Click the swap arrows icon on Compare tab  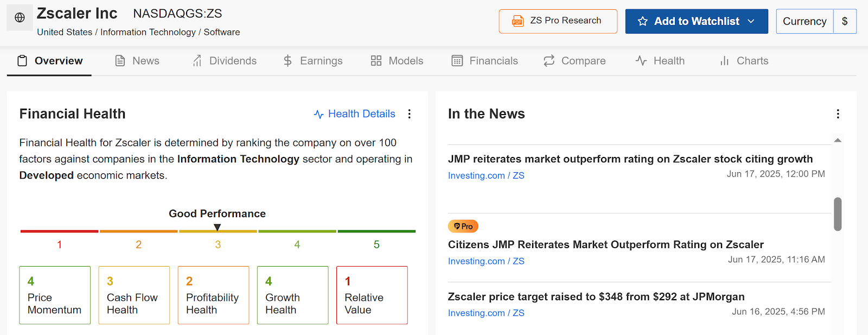(549, 61)
